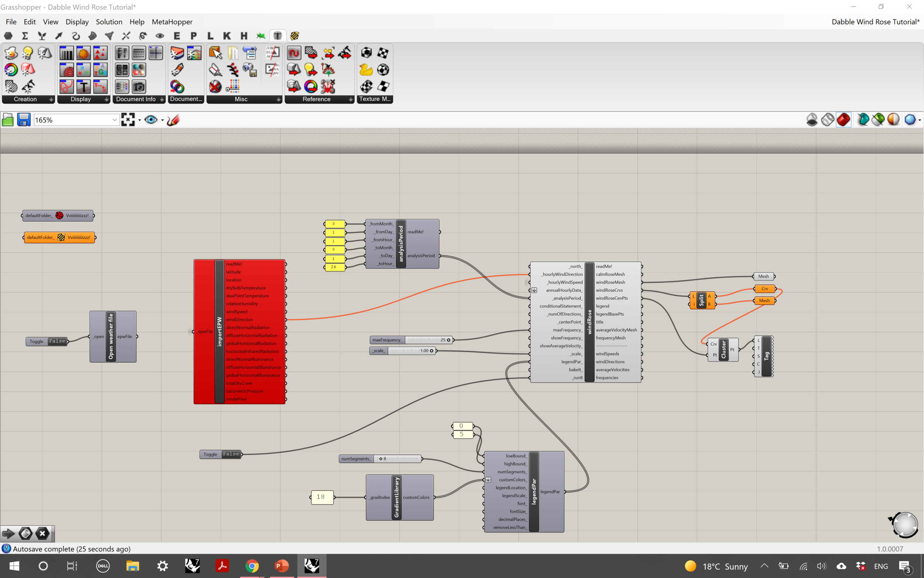Open the Solution menu

(x=109, y=22)
